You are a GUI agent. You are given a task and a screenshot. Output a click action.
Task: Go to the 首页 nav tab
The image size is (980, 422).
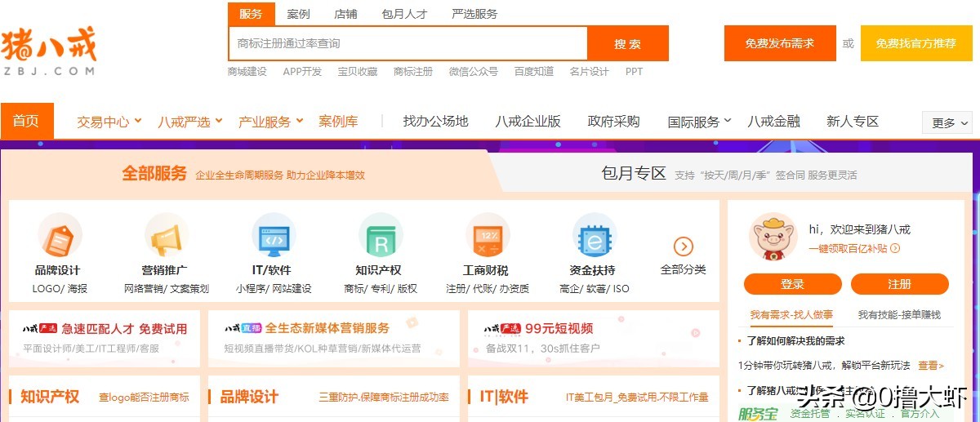click(27, 121)
